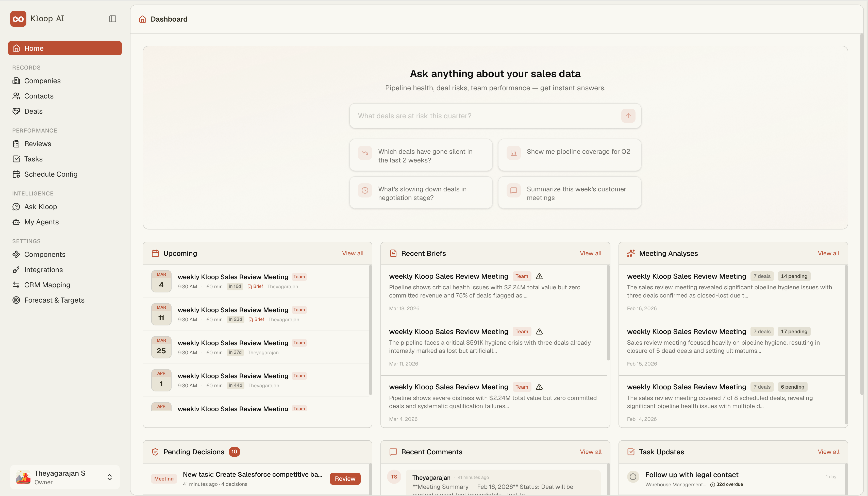Click the sales data question input field
Image resolution: width=868 pixels, height=496 pixels.
click(x=477, y=115)
